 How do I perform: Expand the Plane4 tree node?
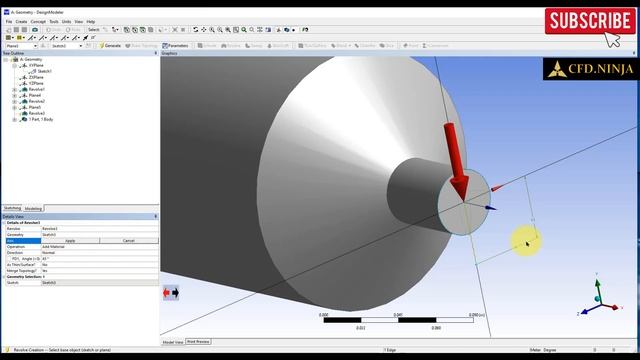tap(15, 96)
